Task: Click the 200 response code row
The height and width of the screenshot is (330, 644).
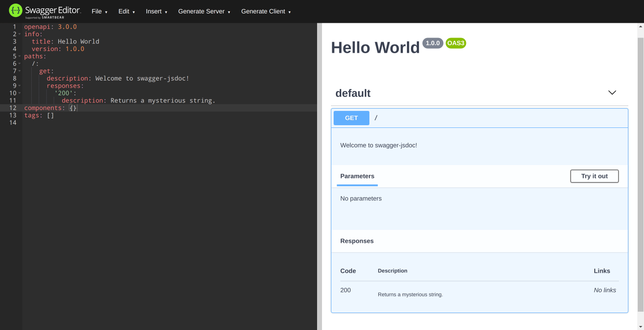Action: [x=345, y=290]
